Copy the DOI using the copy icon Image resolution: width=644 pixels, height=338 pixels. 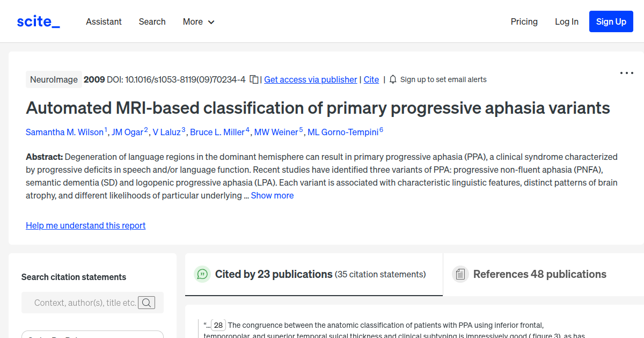pos(253,78)
